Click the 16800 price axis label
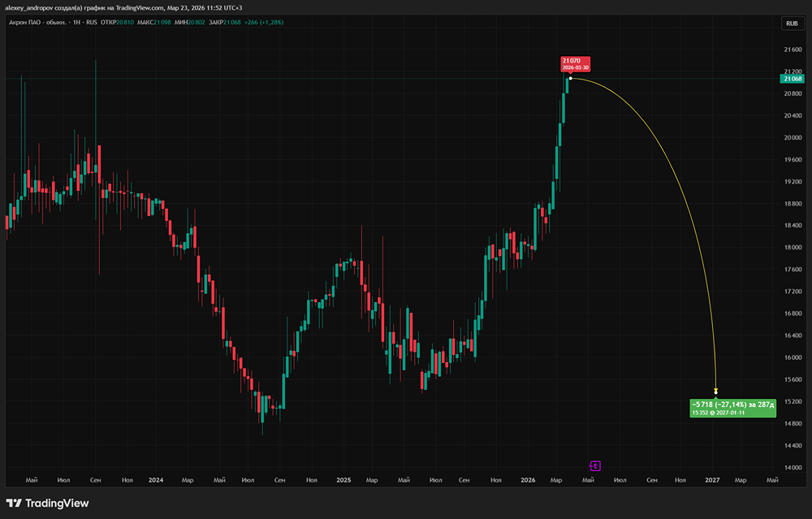Image resolution: width=812 pixels, height=519 pixels. [x=793, y=314]
